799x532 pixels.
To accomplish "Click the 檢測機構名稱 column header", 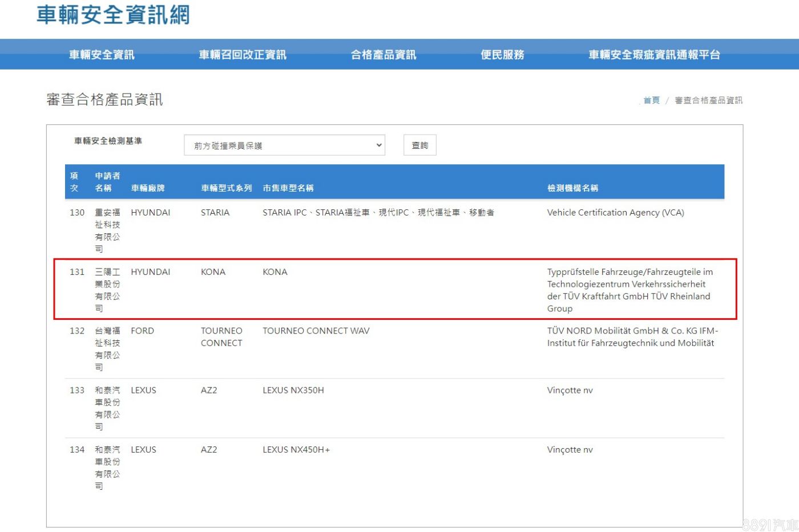I will tap(572, 188).
